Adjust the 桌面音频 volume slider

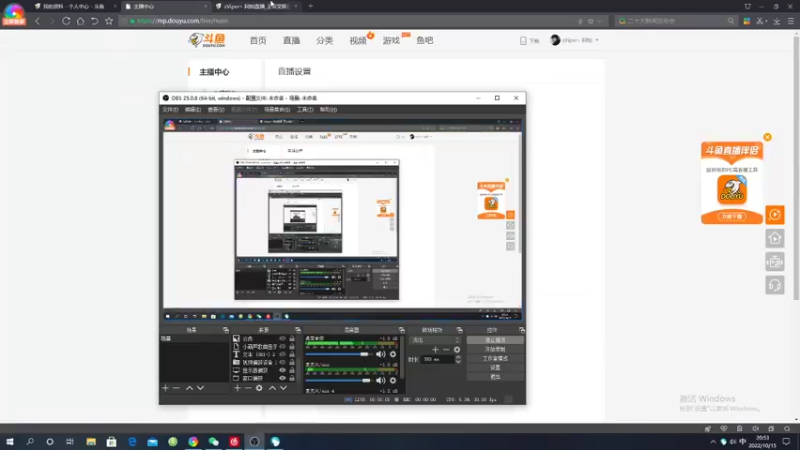338,354
